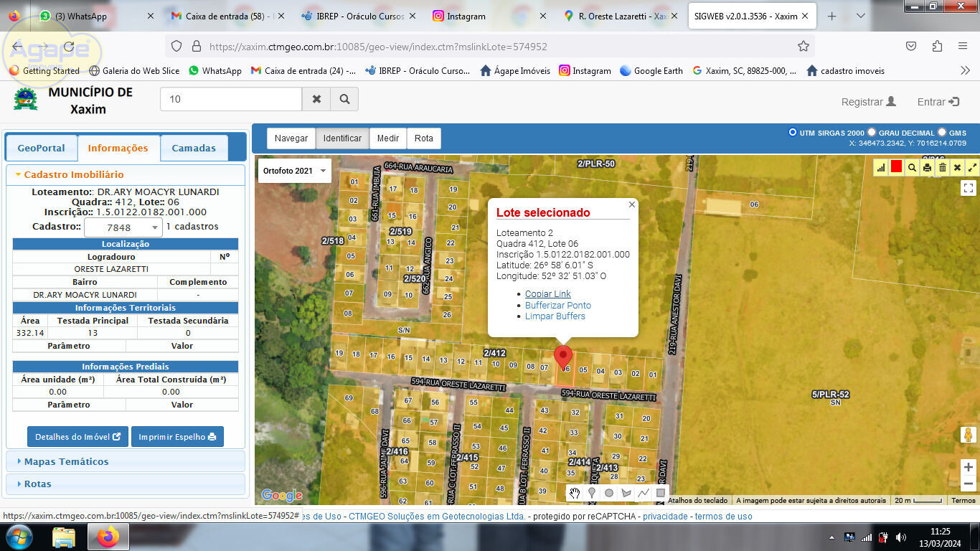This screenshot has height=551, width=980.
Task: Select the marker drawing tool
Action: [x=592, y=493]
